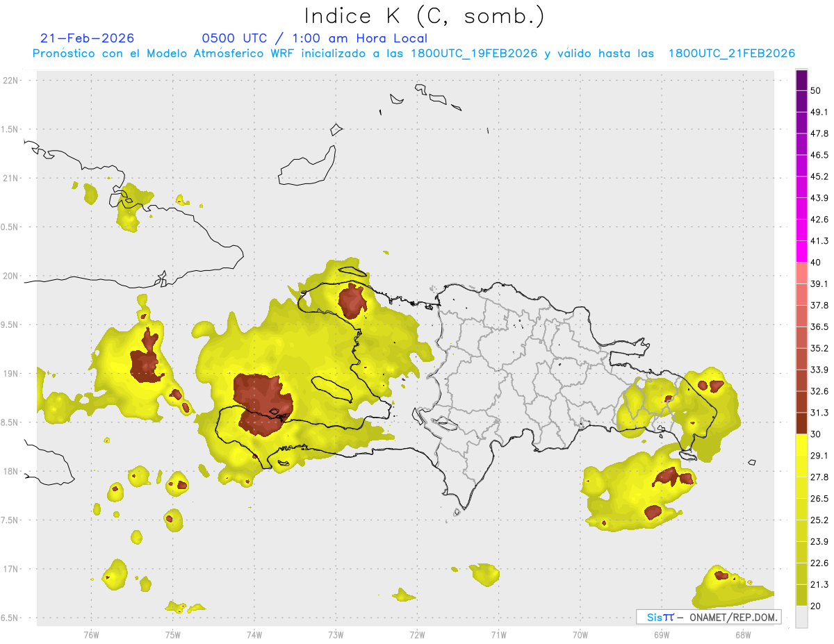Select the '18N' latitude label
This screenshot has height=644, width=834.
(11, 472)
